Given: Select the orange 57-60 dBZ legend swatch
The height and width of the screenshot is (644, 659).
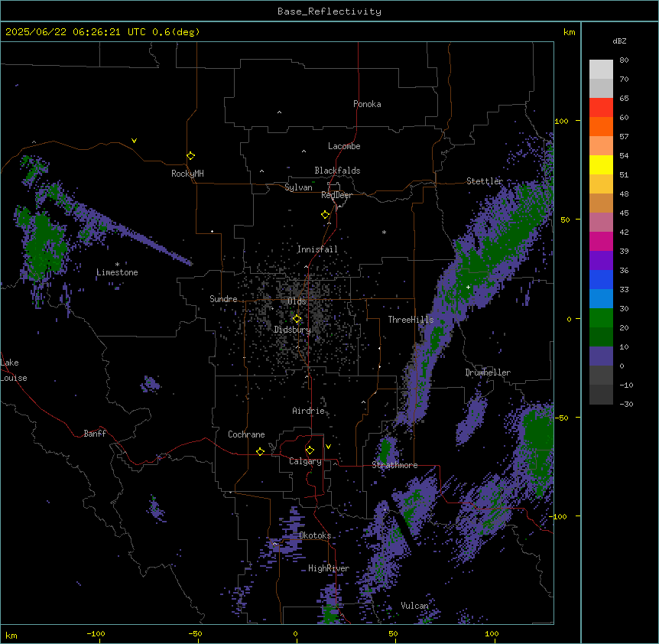Looking at the screenshot, I should tap(601, 126).
